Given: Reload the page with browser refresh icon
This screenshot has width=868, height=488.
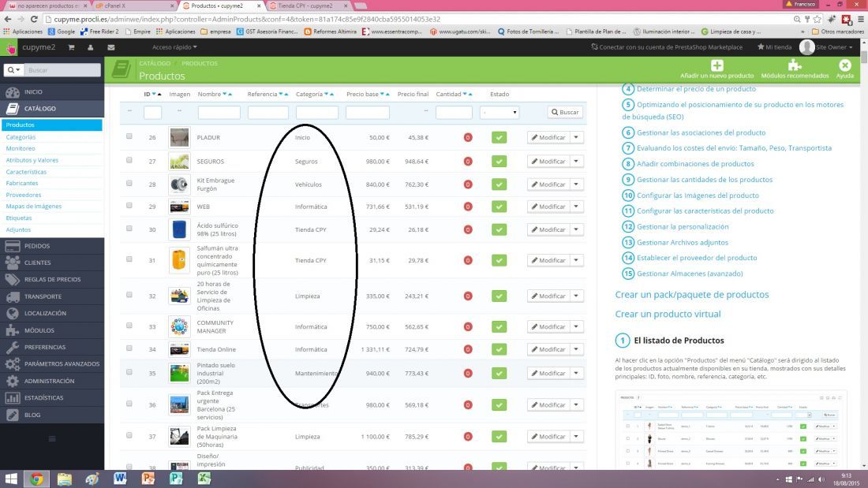Looking at the screenshot, I should [34, 19].
